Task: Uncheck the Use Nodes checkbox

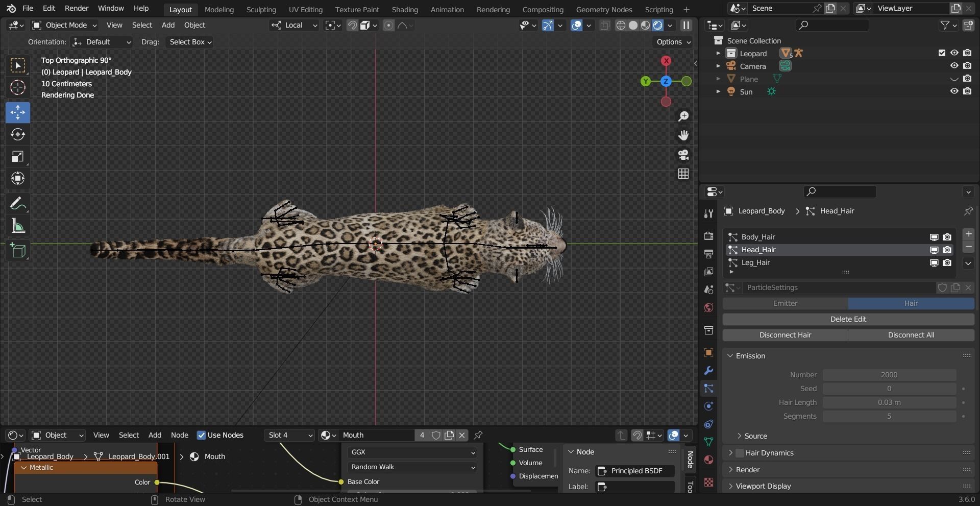Action: (x=201, y=435)
